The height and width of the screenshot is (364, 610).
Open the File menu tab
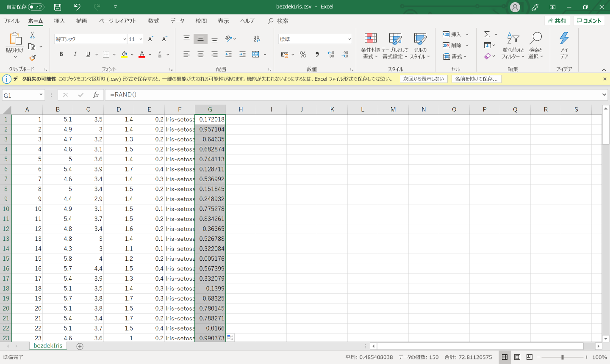click(x=11, y=21)
